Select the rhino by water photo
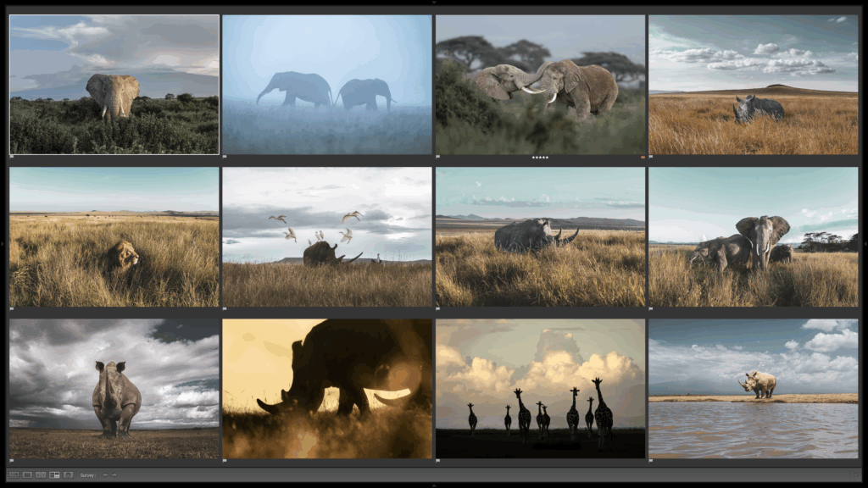 coord(753,388)
